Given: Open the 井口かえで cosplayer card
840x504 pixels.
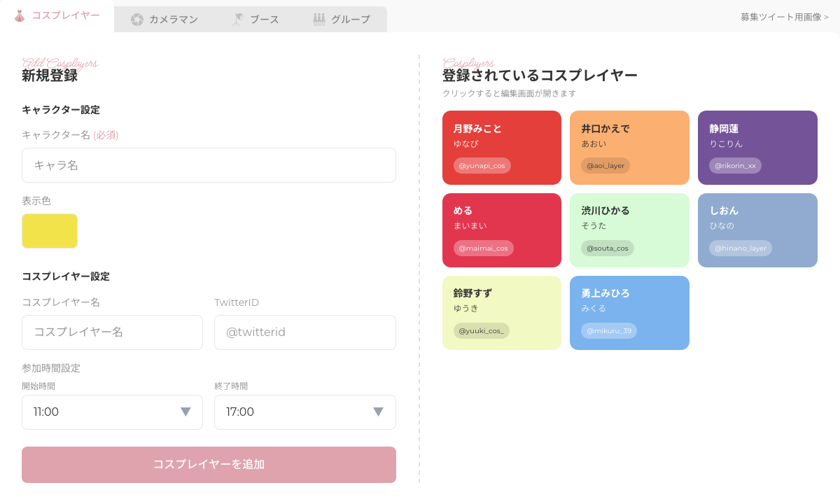Looking at the screenshot, I should click(629, 147).
